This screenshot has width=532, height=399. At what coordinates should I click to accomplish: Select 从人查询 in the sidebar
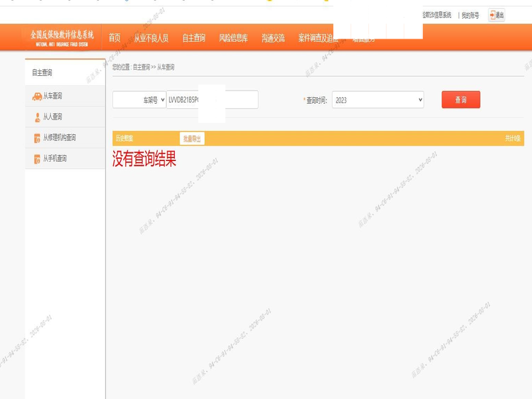coord(65,117)
